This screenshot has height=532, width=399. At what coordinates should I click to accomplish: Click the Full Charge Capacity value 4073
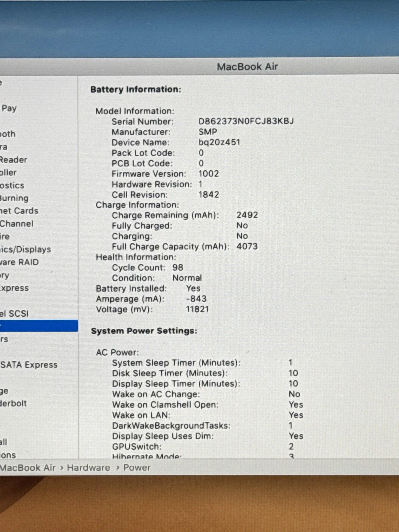pyautogui.click(x=247, y=246)
